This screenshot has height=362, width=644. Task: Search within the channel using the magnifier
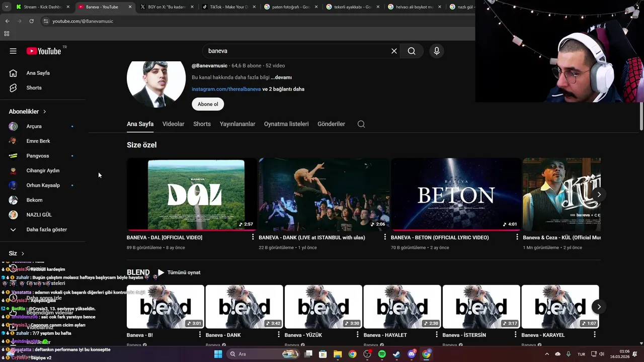pos(361,124)
